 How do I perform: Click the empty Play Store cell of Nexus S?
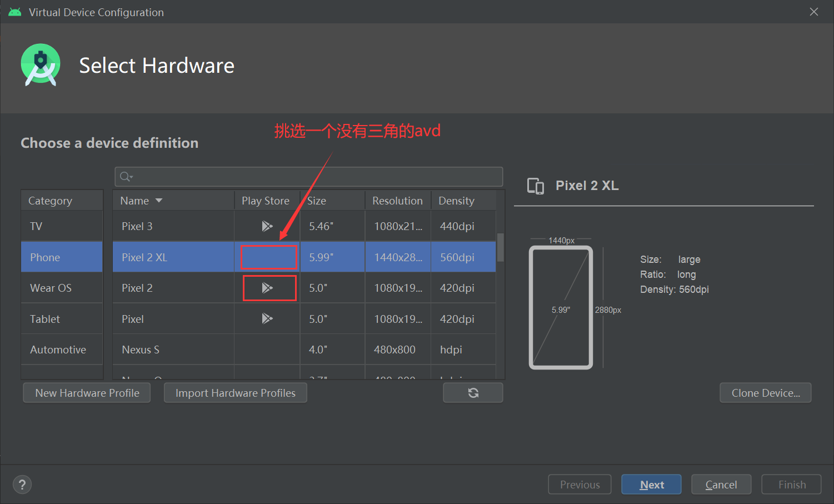[267, 350]
